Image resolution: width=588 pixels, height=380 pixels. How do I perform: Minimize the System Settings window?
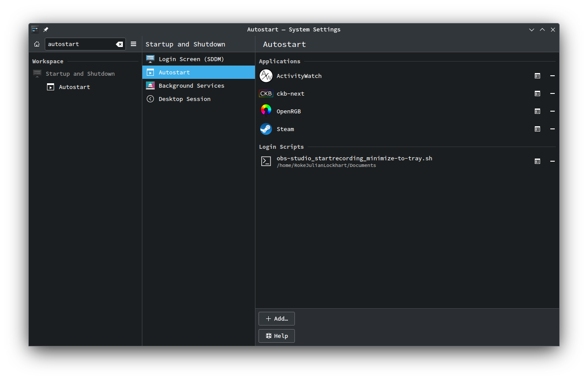pyautogui.click(x=532, y=30)
